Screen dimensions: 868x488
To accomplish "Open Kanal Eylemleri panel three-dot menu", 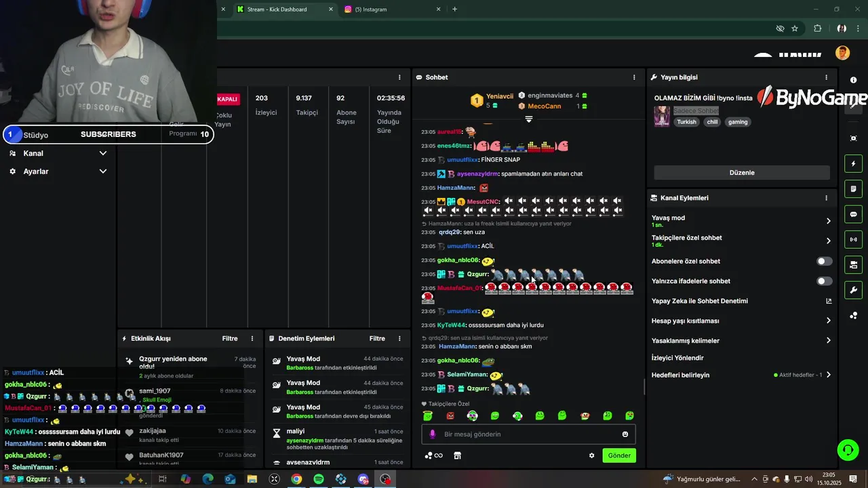I will click(x=826, y=198).
